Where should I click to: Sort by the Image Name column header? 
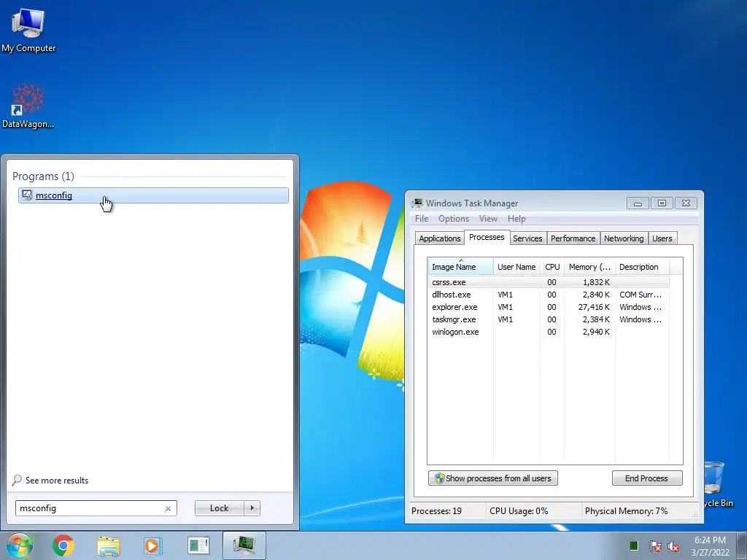point(460,267)
